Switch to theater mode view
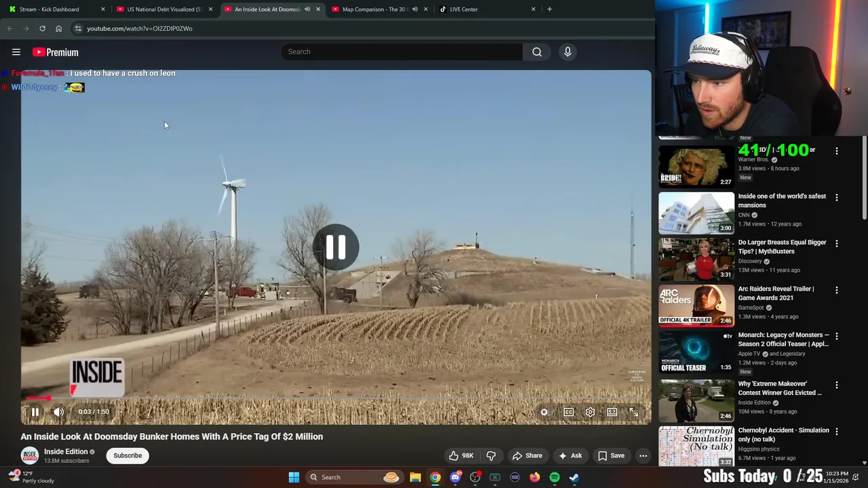This screenshot has height=488, width=868. pyautogui.click(x=612, y=412)
